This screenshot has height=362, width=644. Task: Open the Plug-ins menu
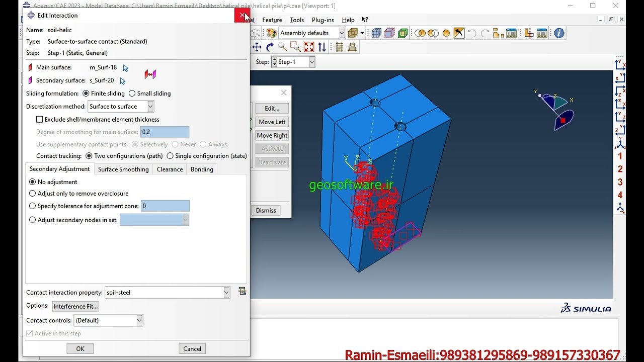tap(323, 20)
